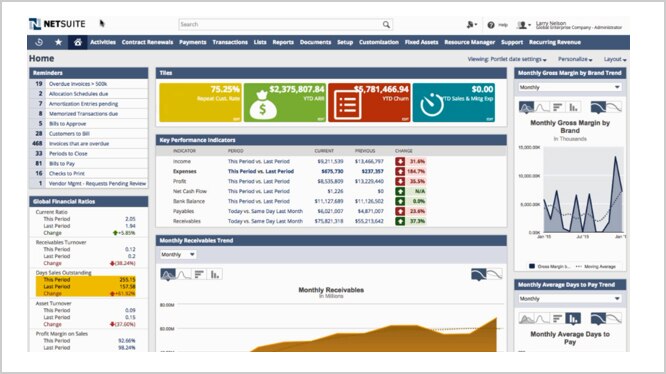This screenshot has height=374, width=666.
Task: Expand the Layout dropdown
Action: pos(615,59)
